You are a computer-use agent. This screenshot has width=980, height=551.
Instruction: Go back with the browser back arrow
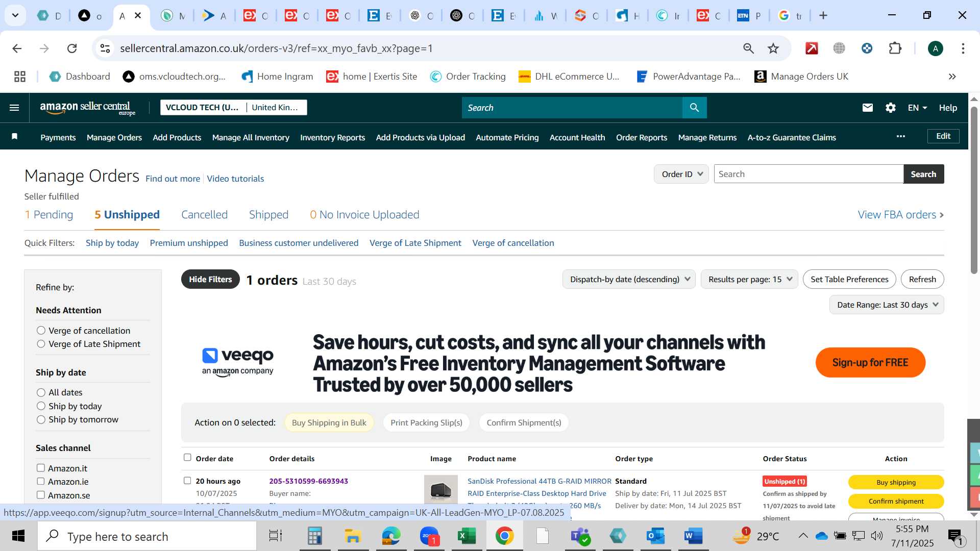17,48
